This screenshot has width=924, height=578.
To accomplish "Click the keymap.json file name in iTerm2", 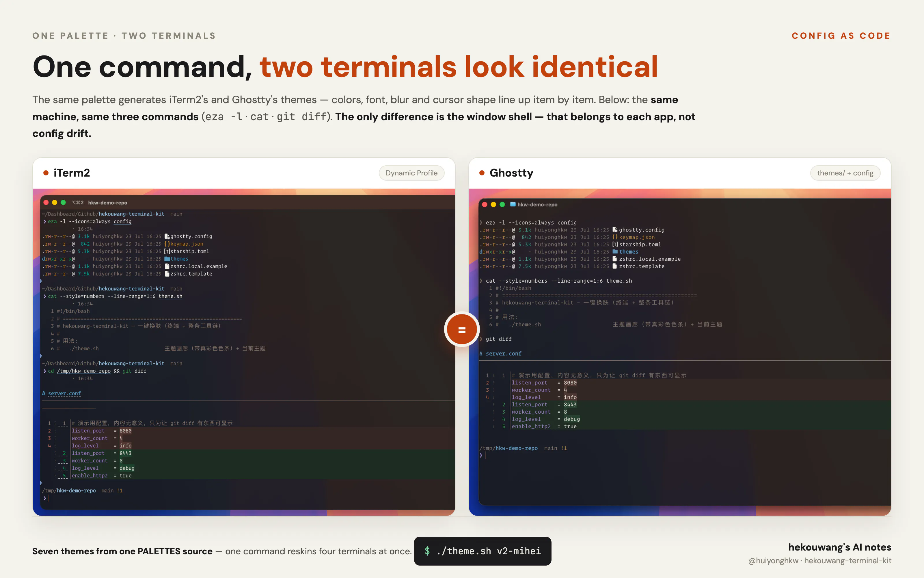I will tap(187, 244).
